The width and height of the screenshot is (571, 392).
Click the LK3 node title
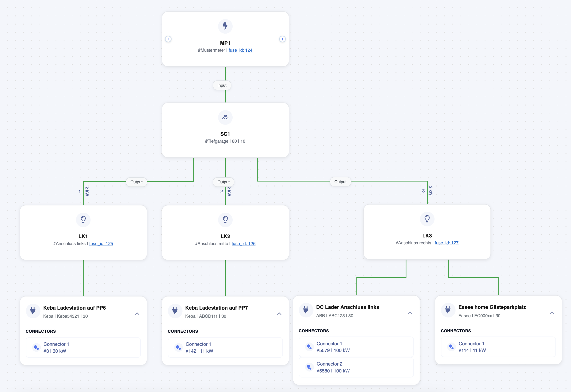[x=427, y=236]
